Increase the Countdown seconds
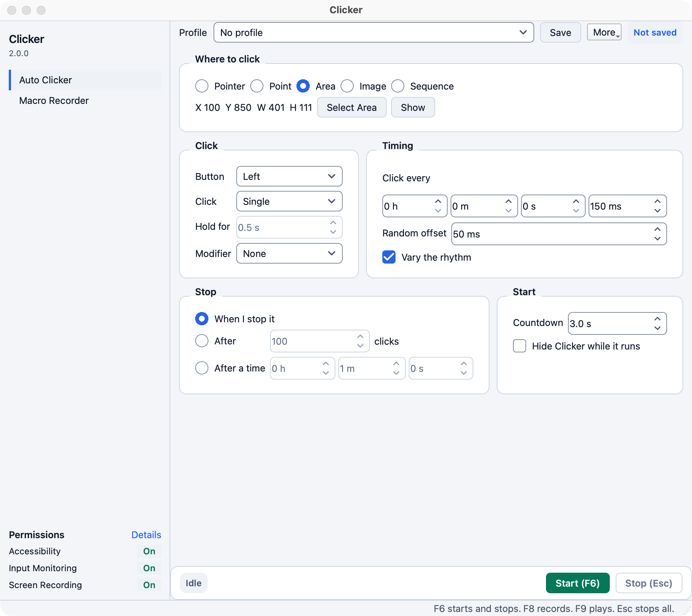 pos(658,319)
